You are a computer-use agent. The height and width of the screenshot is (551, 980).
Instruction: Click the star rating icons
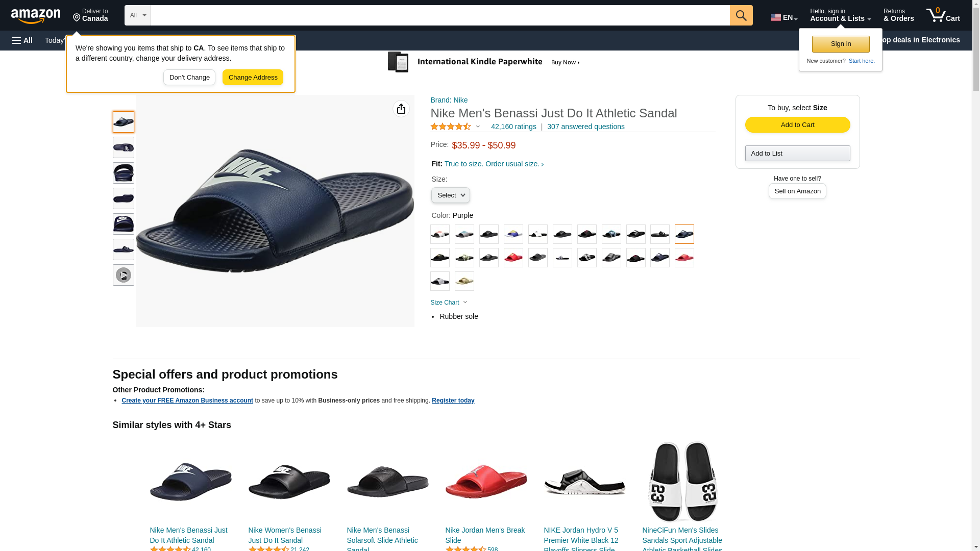[451, 127]
